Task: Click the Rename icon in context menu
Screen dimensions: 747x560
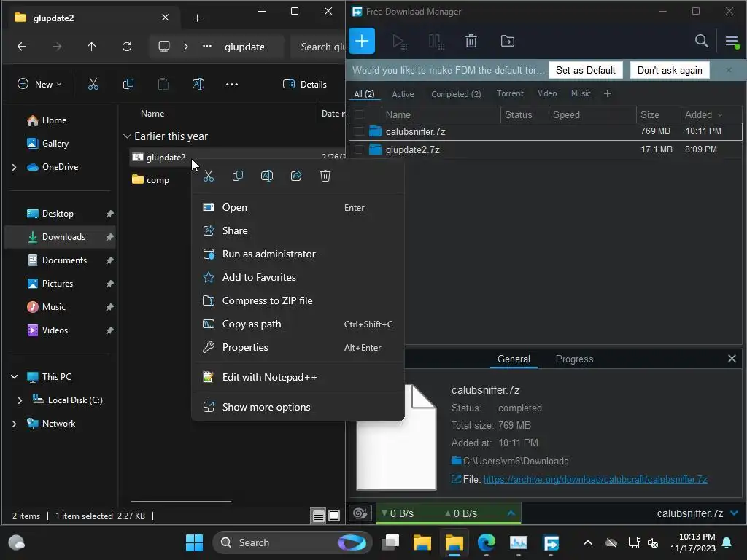Action: (267, 176)
